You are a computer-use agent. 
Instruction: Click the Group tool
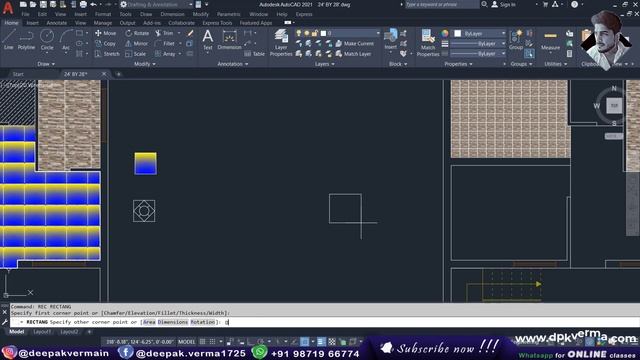coord(516,40)
